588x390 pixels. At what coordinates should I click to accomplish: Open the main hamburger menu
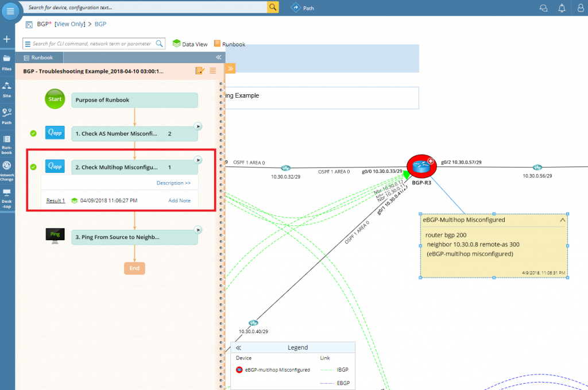[10, 11]
